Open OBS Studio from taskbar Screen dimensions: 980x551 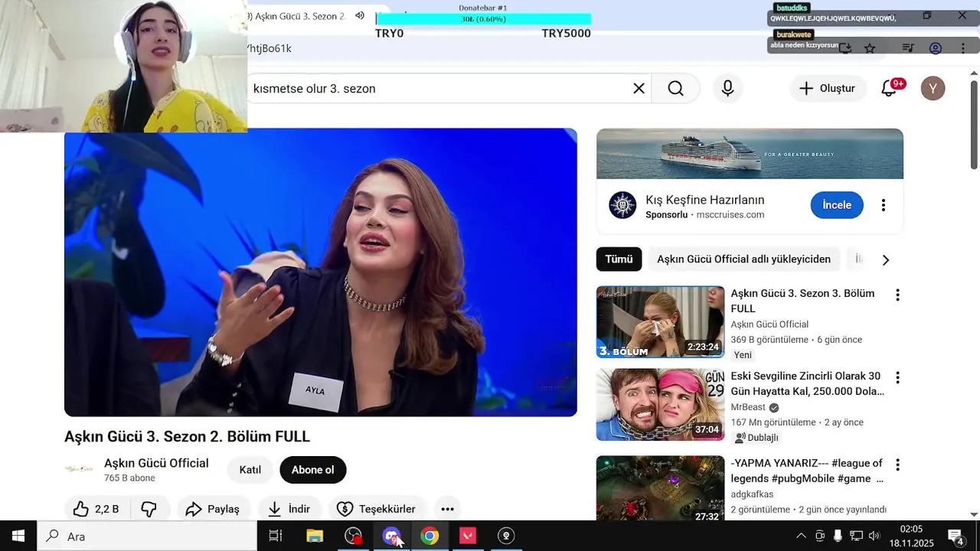coord(353,536)
